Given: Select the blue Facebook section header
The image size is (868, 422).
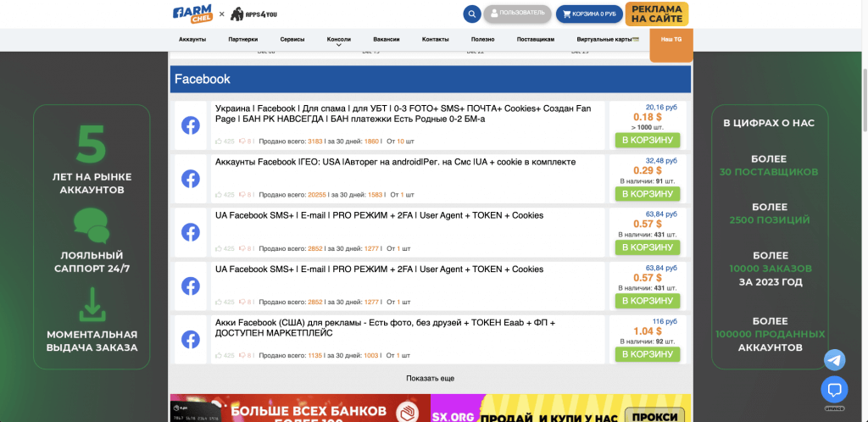Looking at the screenshot, I should tap(430, 79).
